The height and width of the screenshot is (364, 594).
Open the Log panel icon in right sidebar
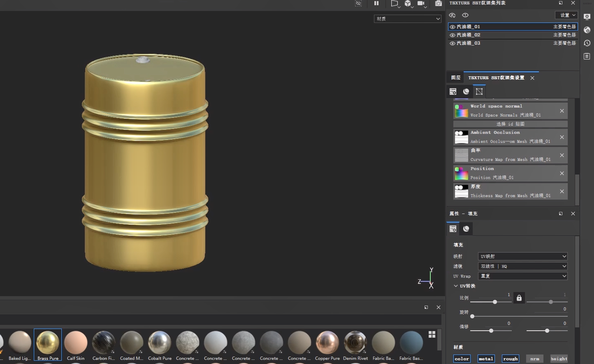pyautogui.click(x=587, y=56)
